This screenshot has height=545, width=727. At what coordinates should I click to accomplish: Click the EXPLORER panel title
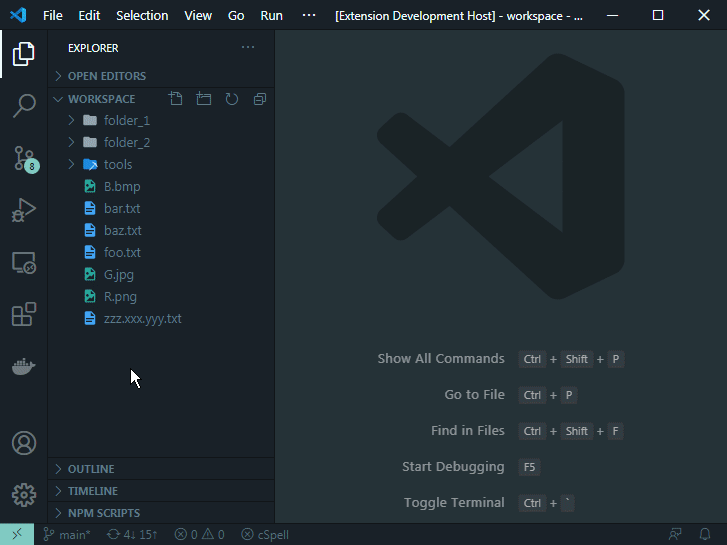[x=93, y=48]
